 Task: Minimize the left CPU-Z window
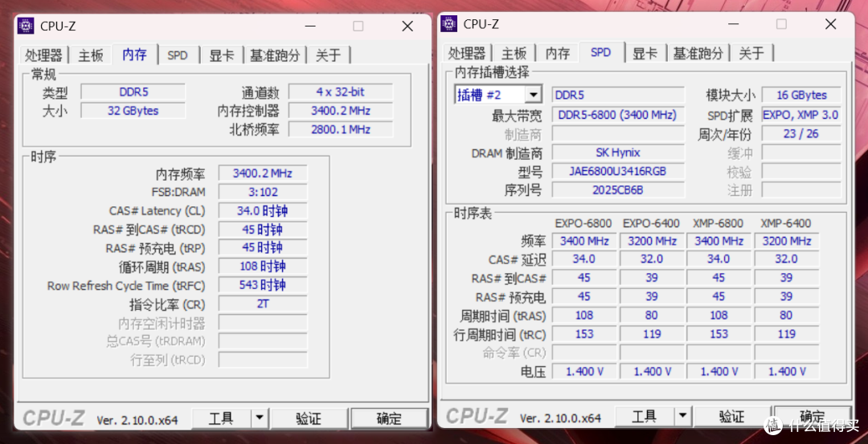310,26
